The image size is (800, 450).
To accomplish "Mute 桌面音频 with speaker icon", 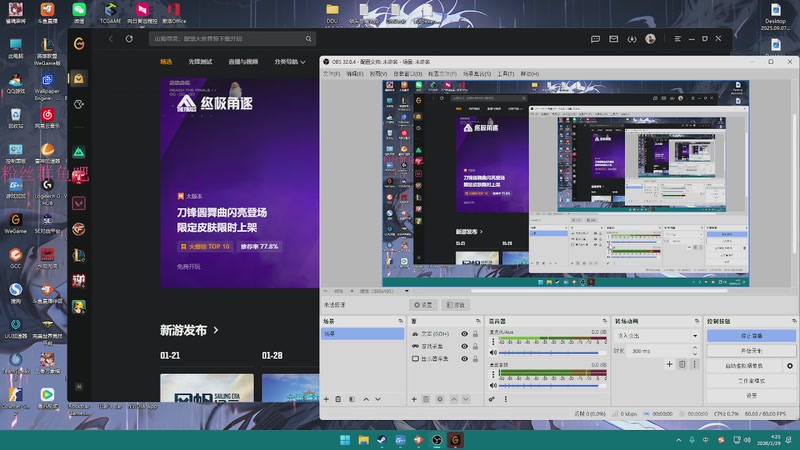I will (493, 385).
